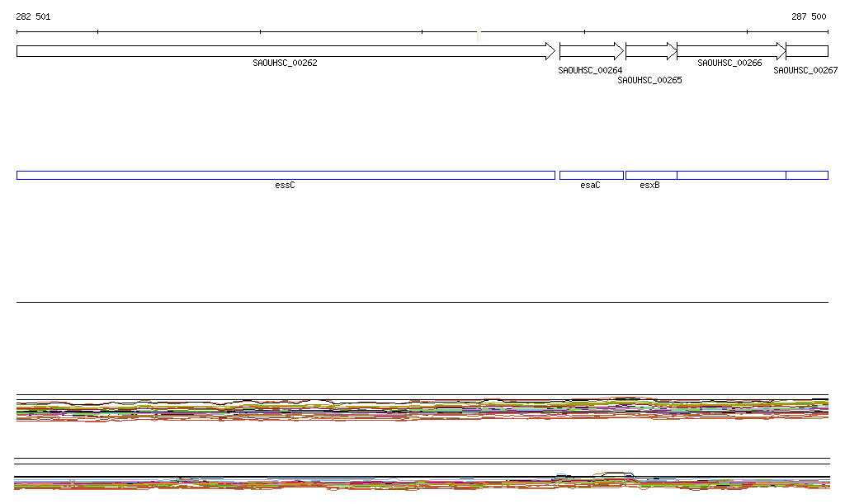
Task: Click the upper multicolored expression profile track
Action: tap(422, 409)
